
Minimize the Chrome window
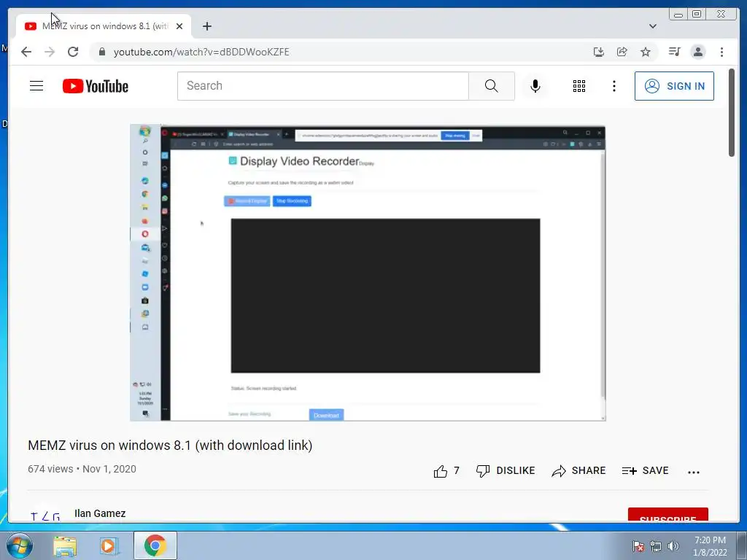tap(678, 15)
